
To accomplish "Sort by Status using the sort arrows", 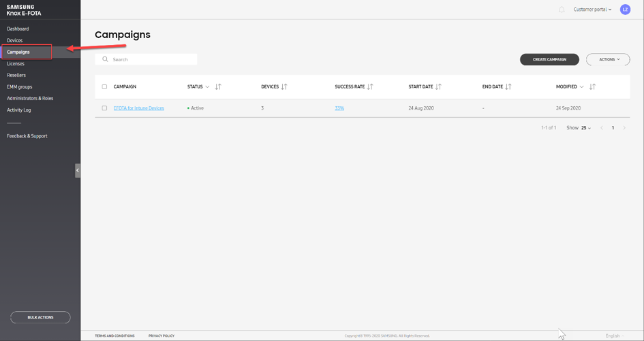I will pos(218,86).
